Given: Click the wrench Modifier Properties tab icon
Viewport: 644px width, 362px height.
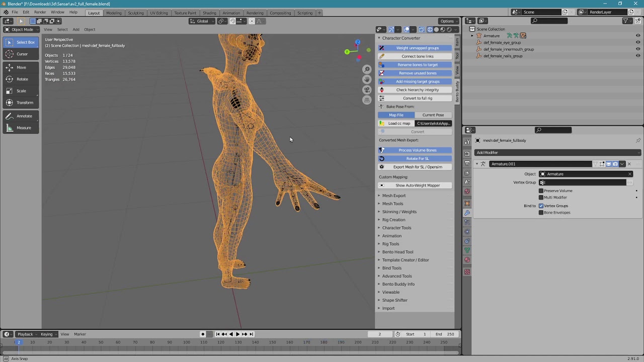Looking at the screenshot, I should (x=467, y=213).
